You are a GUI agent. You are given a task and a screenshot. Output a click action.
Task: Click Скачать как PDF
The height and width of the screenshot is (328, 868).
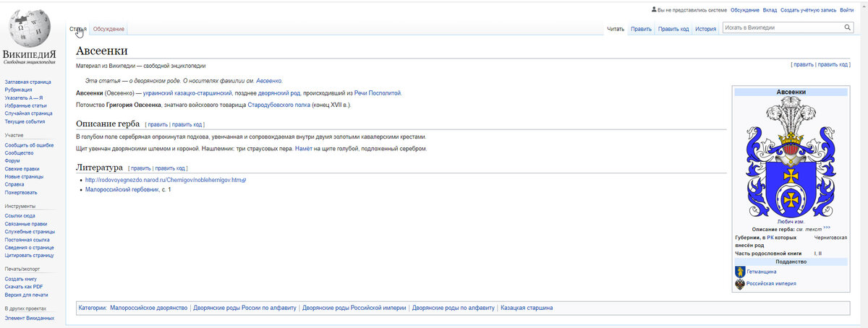click(24, 287)
